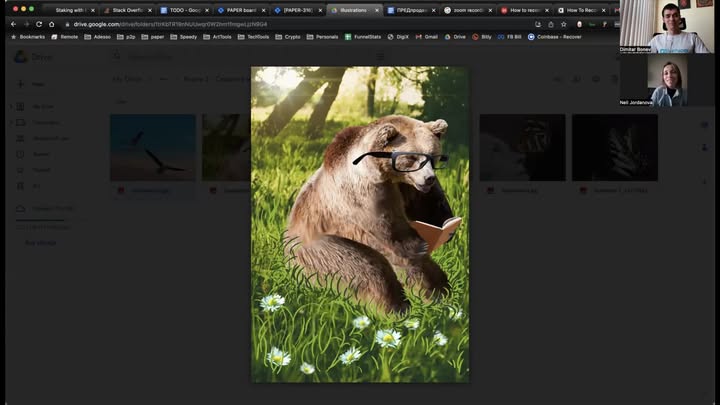Image resolution: width=720 pixels, height=405 pixels.
Task: Select Dimitar Bonev's video tile
Action: point(667,27)
